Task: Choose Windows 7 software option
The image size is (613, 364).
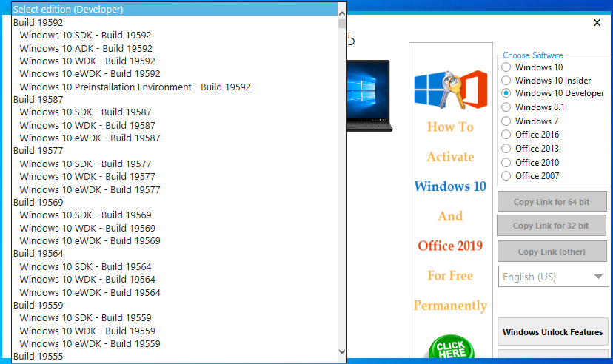Action: [506, 121]
